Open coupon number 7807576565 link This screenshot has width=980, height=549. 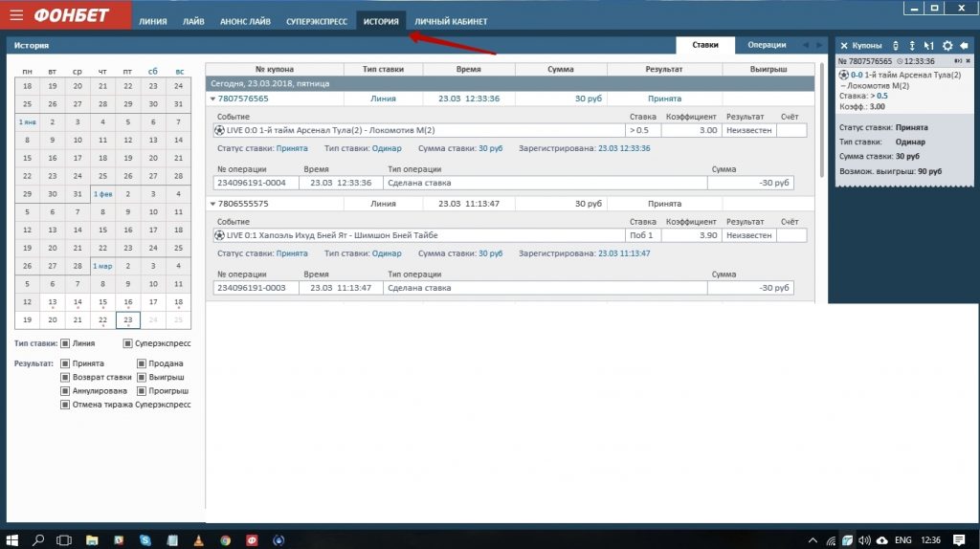243,99
